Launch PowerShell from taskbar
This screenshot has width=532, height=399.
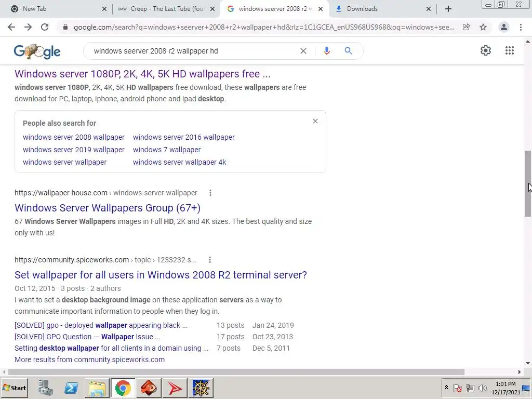click(x=71, y=388)
